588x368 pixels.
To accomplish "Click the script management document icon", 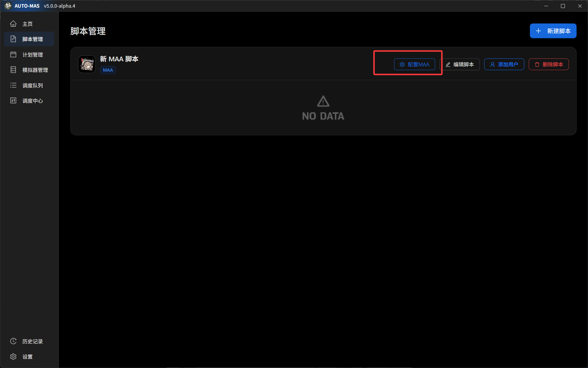I will point(13,39).
